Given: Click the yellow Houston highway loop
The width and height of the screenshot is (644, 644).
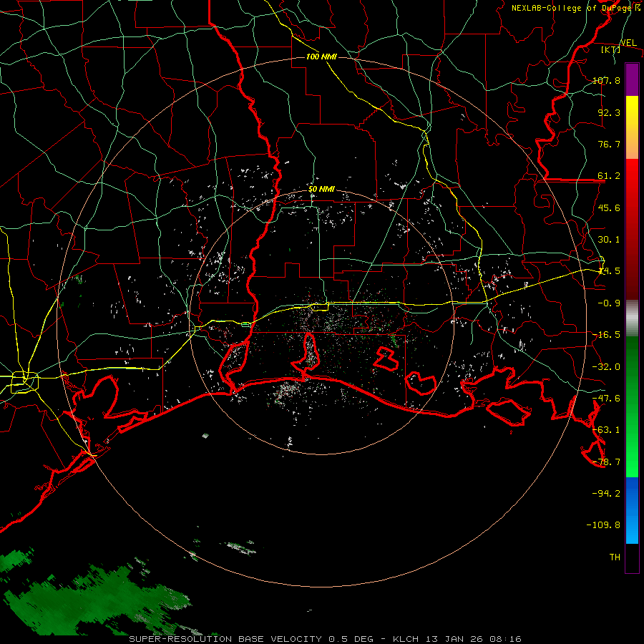Looking at the screenshot, I should [24, 382].
